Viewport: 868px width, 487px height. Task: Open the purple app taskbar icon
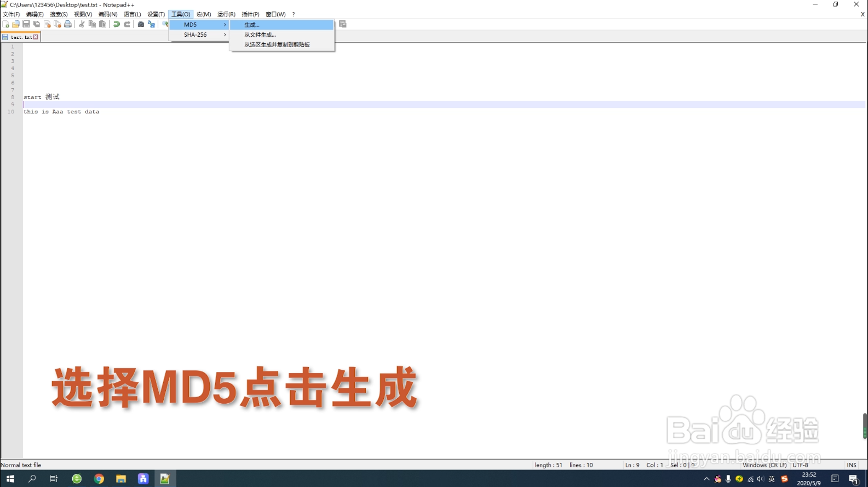[x=143, y=479]
